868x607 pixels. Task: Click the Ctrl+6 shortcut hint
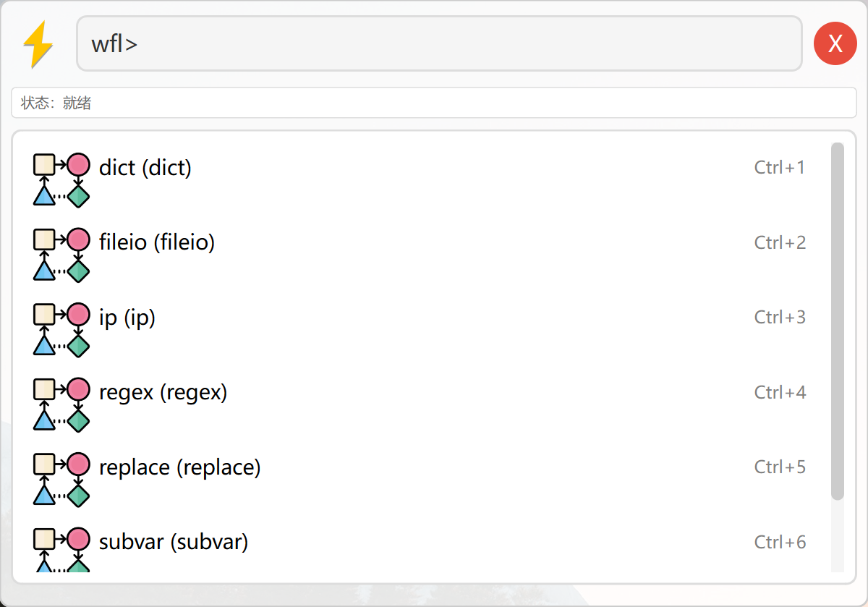[x=780, y=542]
